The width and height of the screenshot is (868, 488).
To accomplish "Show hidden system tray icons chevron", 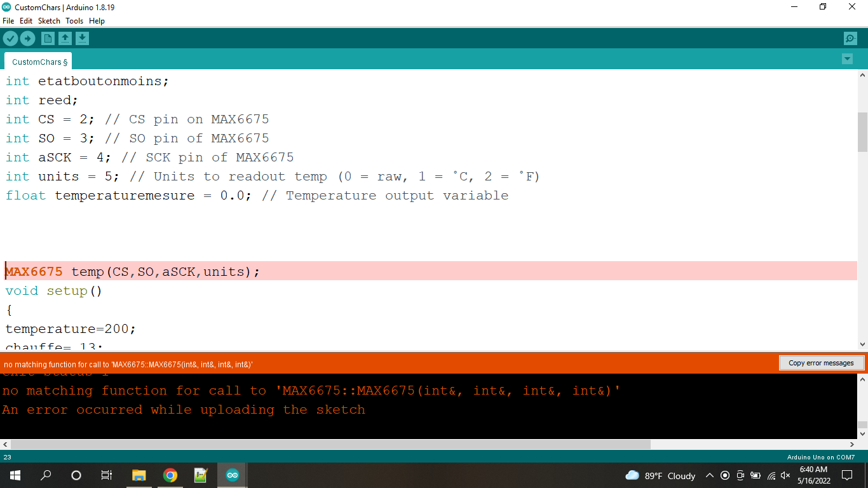I will tap(710, 475).
